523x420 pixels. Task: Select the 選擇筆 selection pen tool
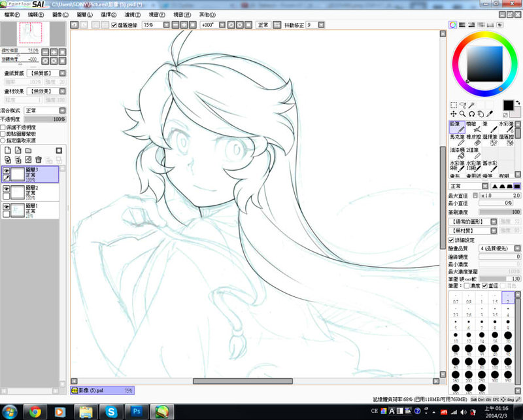click(x=490, y=140)
